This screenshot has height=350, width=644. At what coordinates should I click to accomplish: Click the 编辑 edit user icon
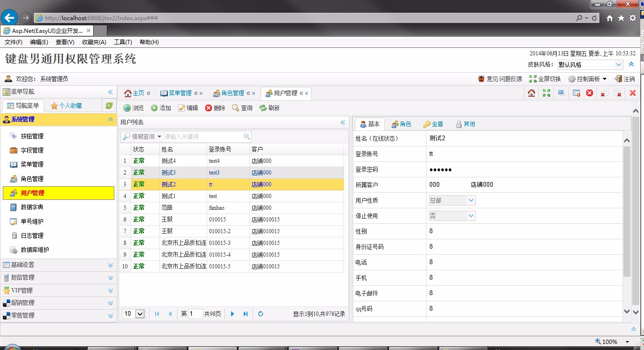[188, 107]
